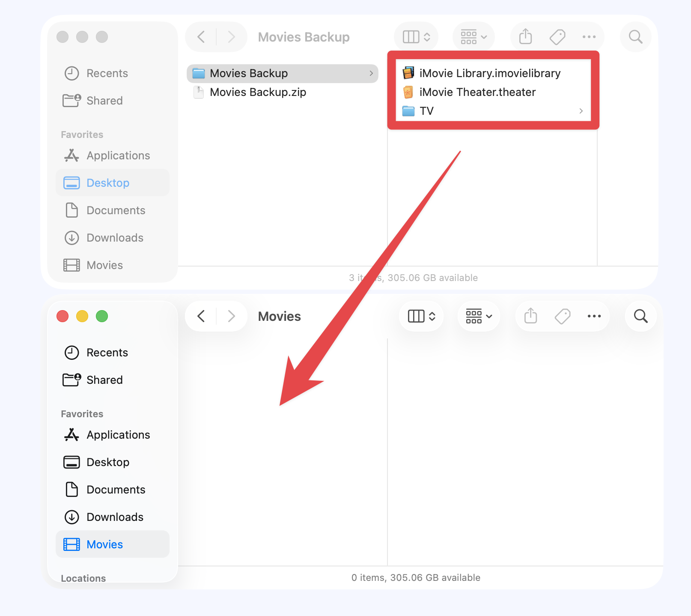
Task: Click the Movies Backup folder icon
Action: tap(199, 73)
